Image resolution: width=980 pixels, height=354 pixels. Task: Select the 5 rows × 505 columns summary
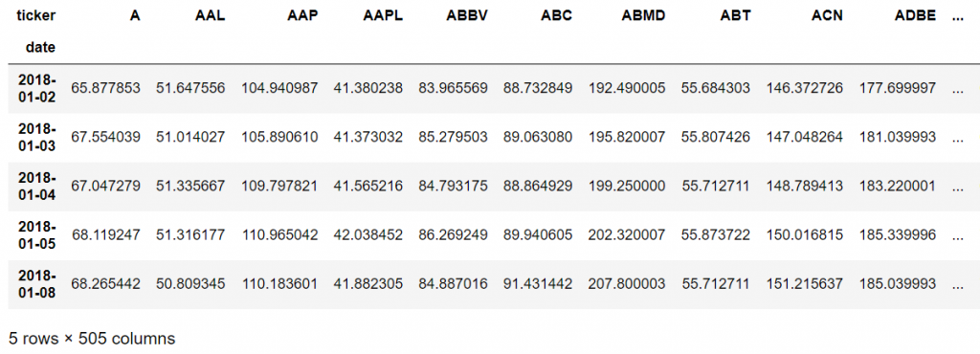coord(92,339)
